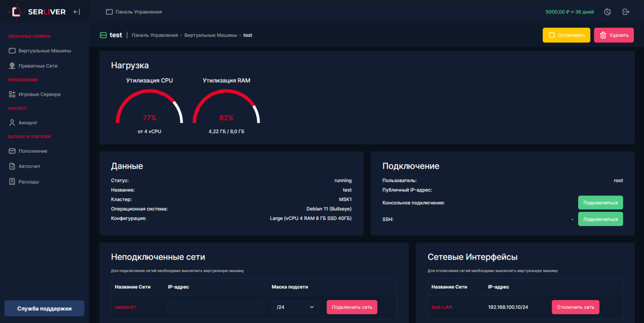Click the Автосчет document icon
This screenshot has height=323, width=644.
(x=12, y=167)
